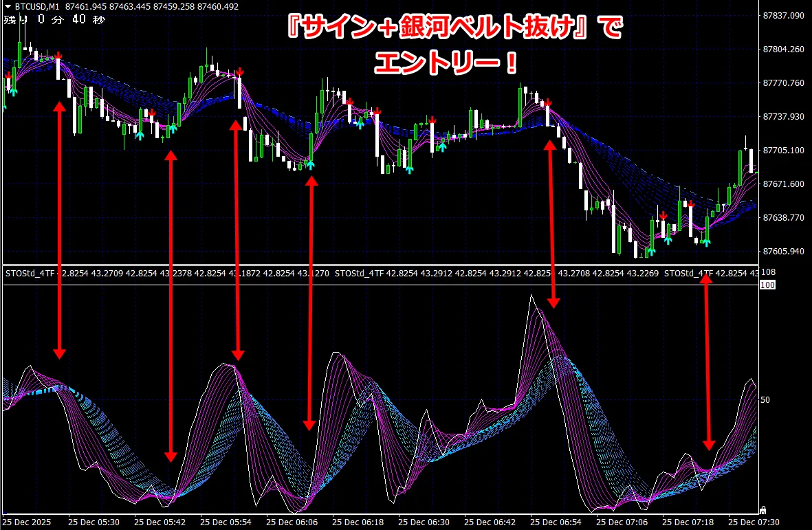Click the candle countdown timer 残り 0 分 40 秒
The width and height of the screenshot is (812, 530).
pyautogui.click(x=54, y=20)
